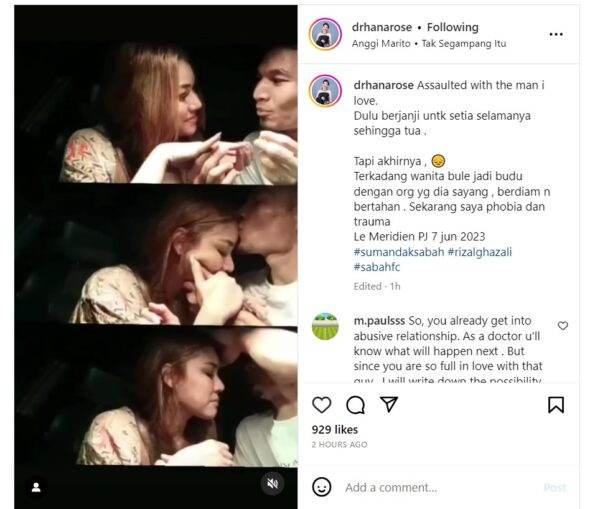600x509 pixels.
Task: Open emoji picker in comment box
Action: [x=322, y=487]
